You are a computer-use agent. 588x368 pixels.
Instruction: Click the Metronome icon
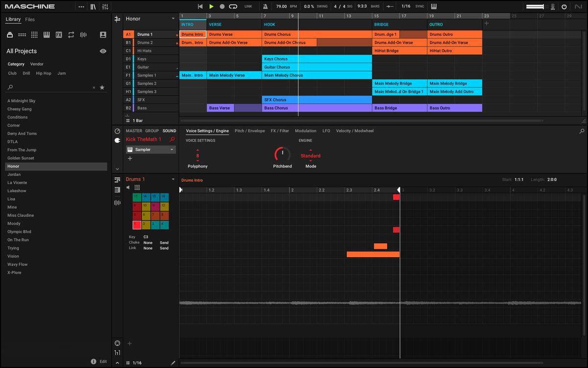coord(265,6)
